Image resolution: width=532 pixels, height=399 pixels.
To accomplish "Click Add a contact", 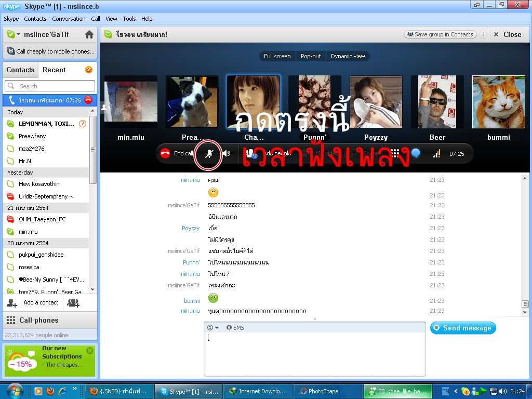I will (33, 302).
